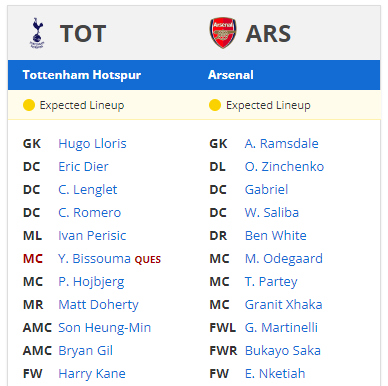Click the TOT team abbreviation header

(83, 34)
